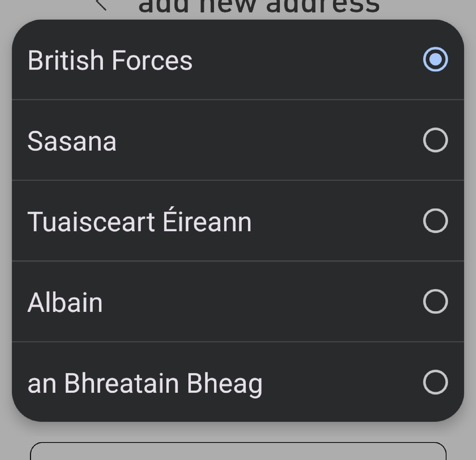Click the Sasana option label

(72, 141)
